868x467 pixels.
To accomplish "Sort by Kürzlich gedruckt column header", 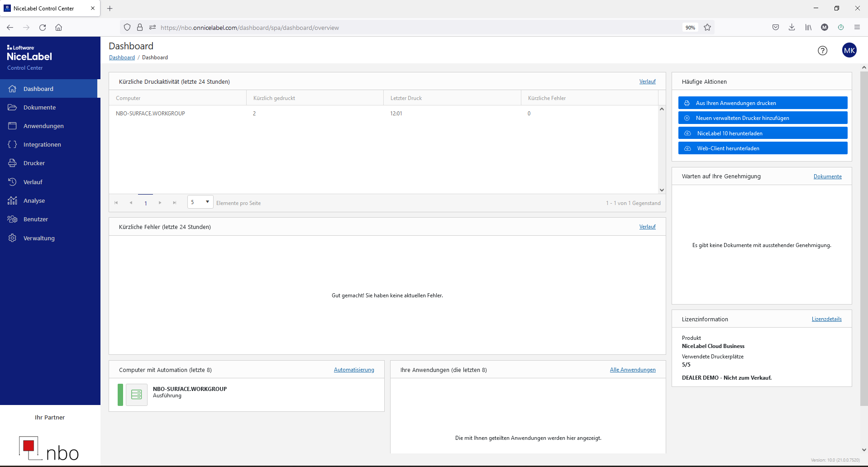I will pos(315,98).
